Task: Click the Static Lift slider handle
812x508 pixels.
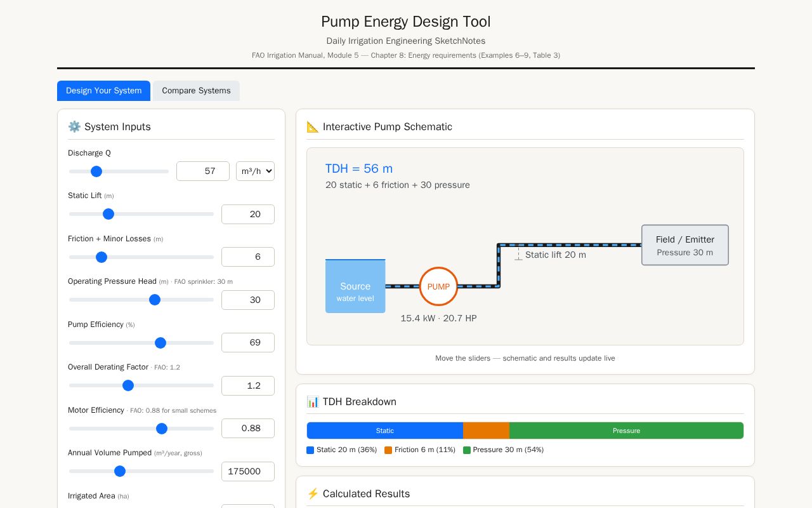Action: [108, 214]
